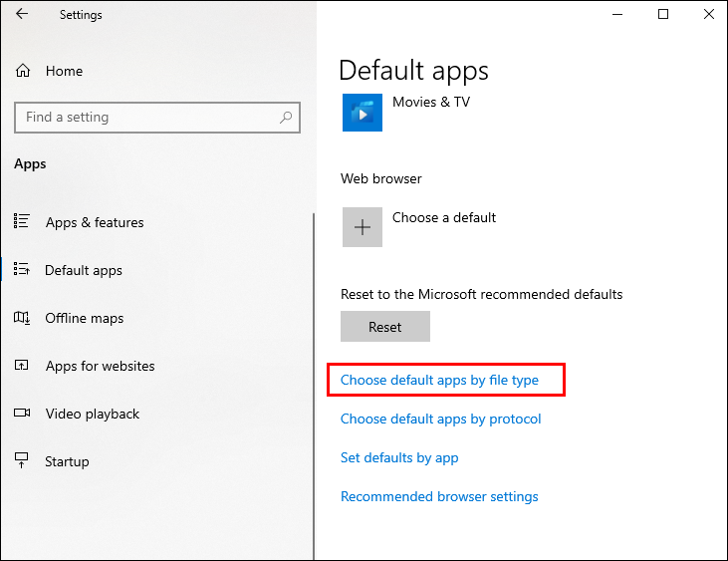Select Offline maps in the sidebar
Screen dimensions: 728x561
point(85,318)
